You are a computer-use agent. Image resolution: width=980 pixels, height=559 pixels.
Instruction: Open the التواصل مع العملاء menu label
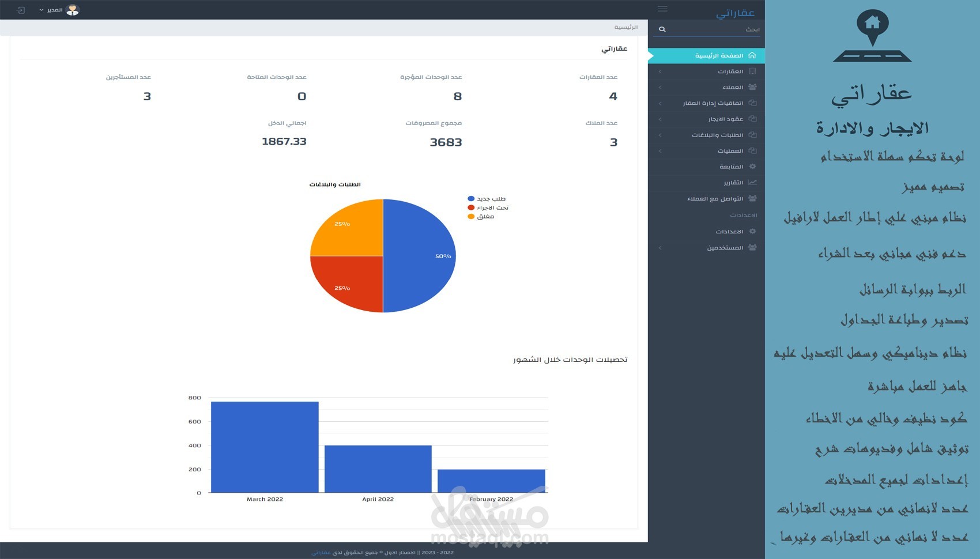(x=715, y=199)
